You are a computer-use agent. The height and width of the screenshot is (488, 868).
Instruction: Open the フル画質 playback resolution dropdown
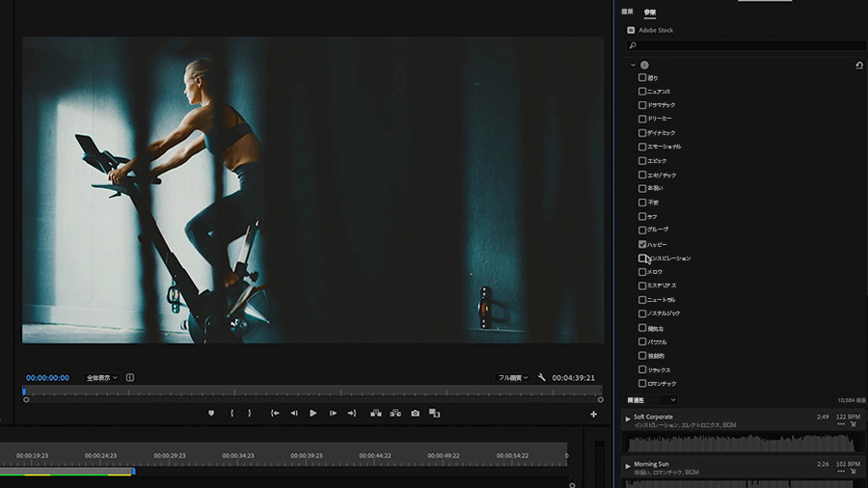tap(513, 377)
